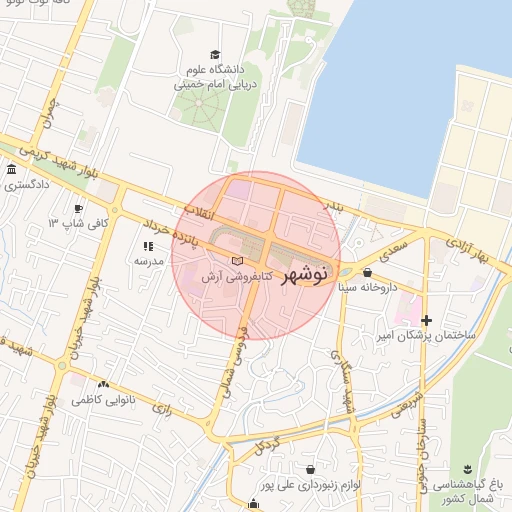
Task: Select the گردکل street label
Action: pyautogui.click(x=268, y=446)
